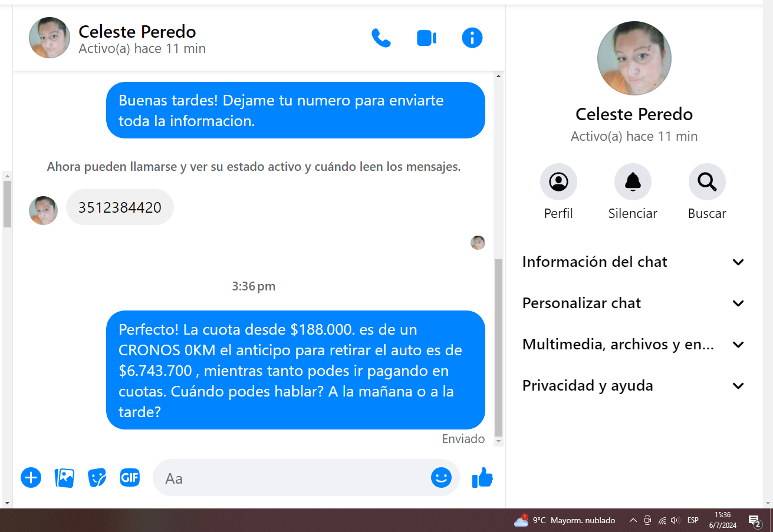Click Celeste Peredo's large profile picture
The height and width of the screenshot is (532, 773).
(x=634, y=58)
